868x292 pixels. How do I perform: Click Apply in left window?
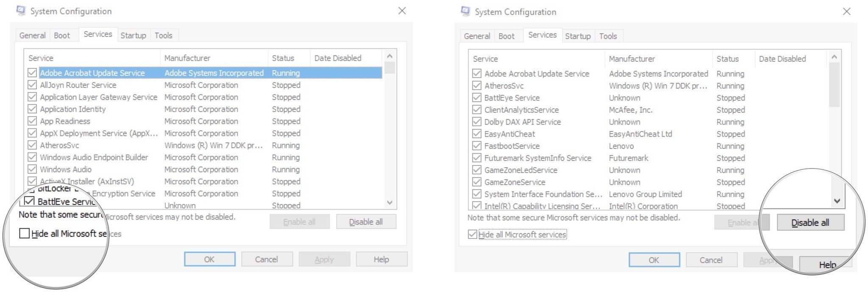(x=324, y=259)
